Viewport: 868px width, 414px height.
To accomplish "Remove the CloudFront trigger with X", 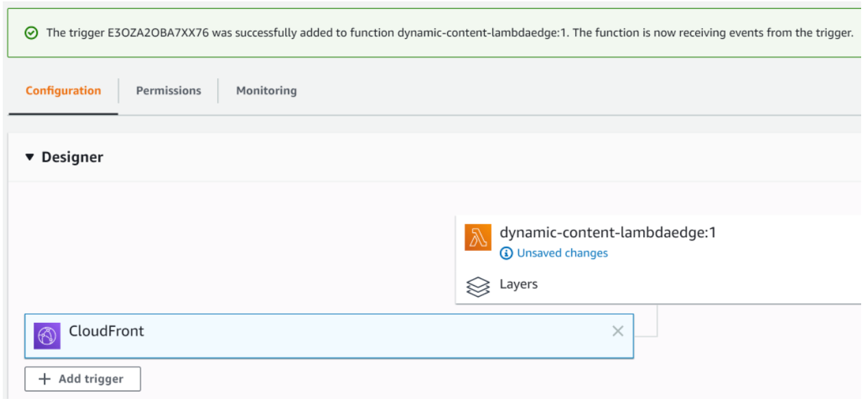I will (x=618, y=331).
